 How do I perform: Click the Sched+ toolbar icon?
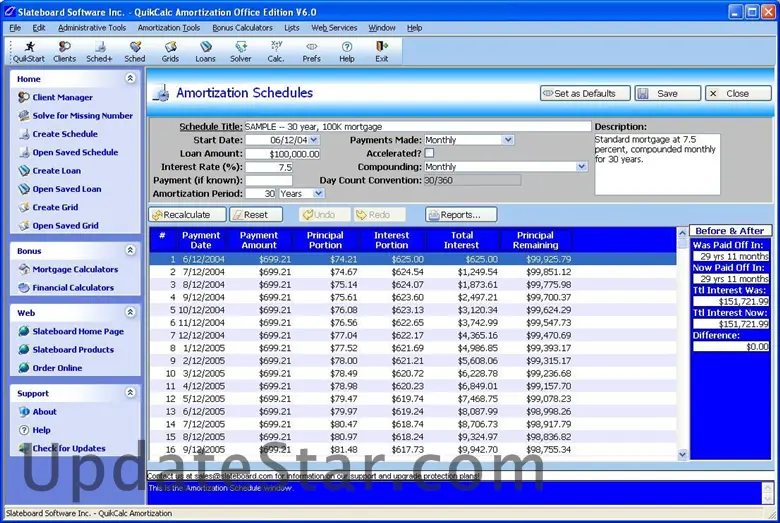pyautogui.click(x=99, y=52)
